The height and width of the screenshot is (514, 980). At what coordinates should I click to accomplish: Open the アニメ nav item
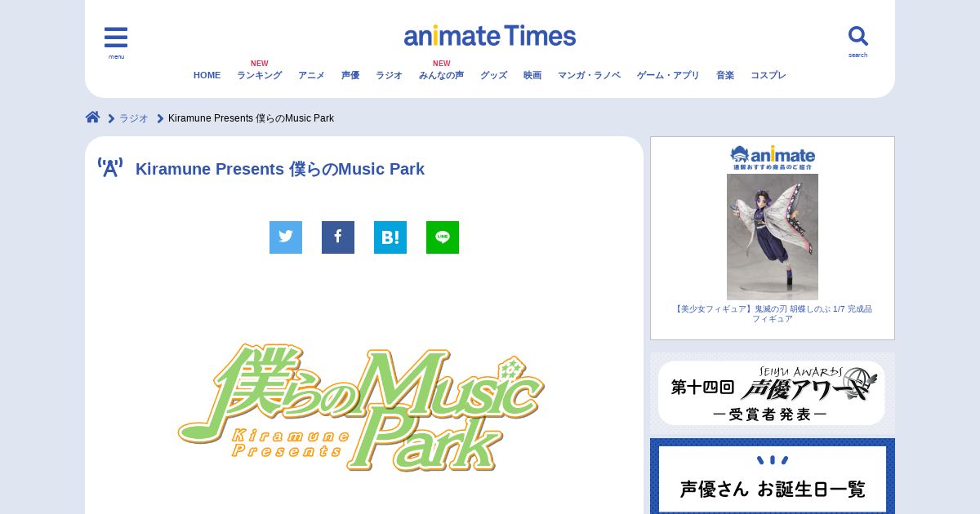click(x=311, y=75)
